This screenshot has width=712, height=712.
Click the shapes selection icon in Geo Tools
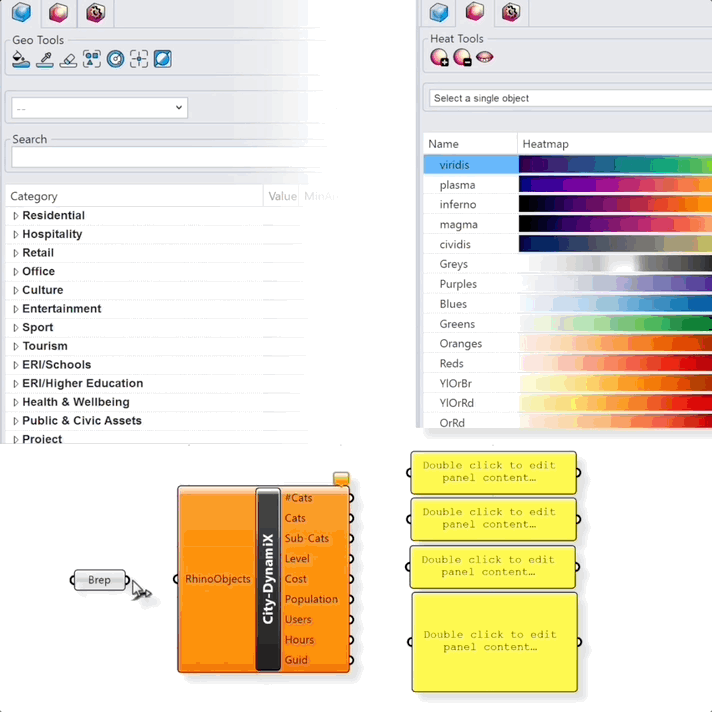92,60
